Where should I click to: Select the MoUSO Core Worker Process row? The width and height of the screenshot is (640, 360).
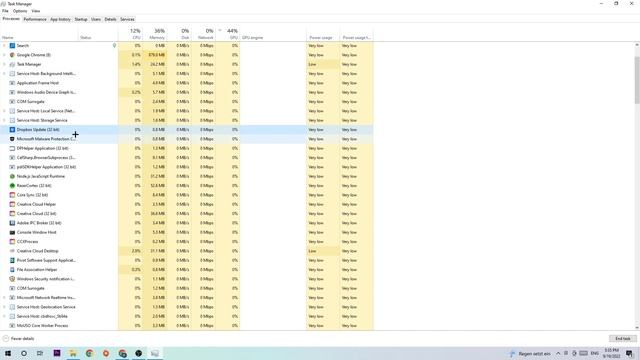(x=187, y=326)
